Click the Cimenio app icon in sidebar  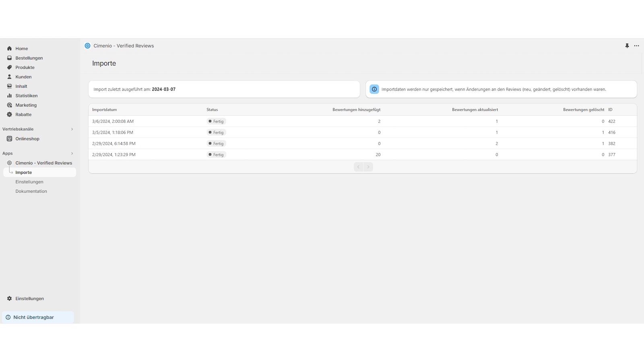point(9,163)
